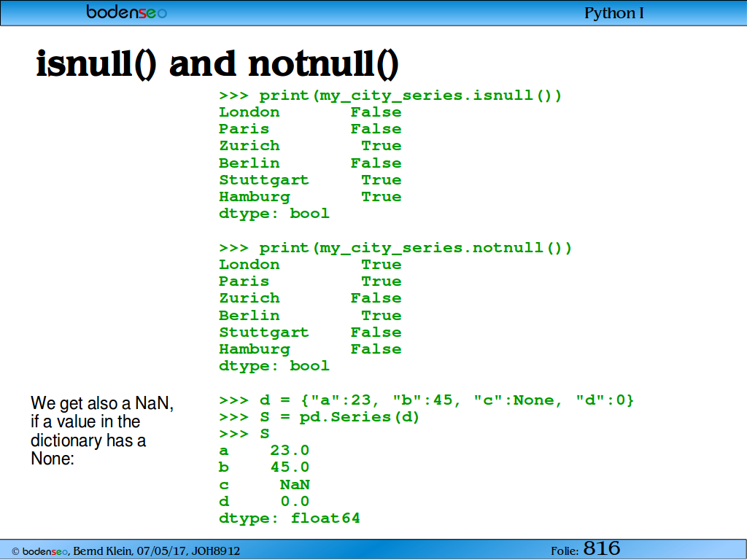The image size is (747, 560).
Task: Click the 'Berlin True' row in notnull output
Action: (310, 316)
